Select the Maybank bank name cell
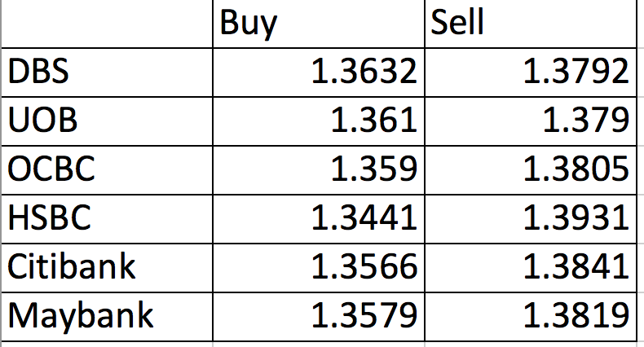This screenshot has width=644, height=347. (106, 314)
